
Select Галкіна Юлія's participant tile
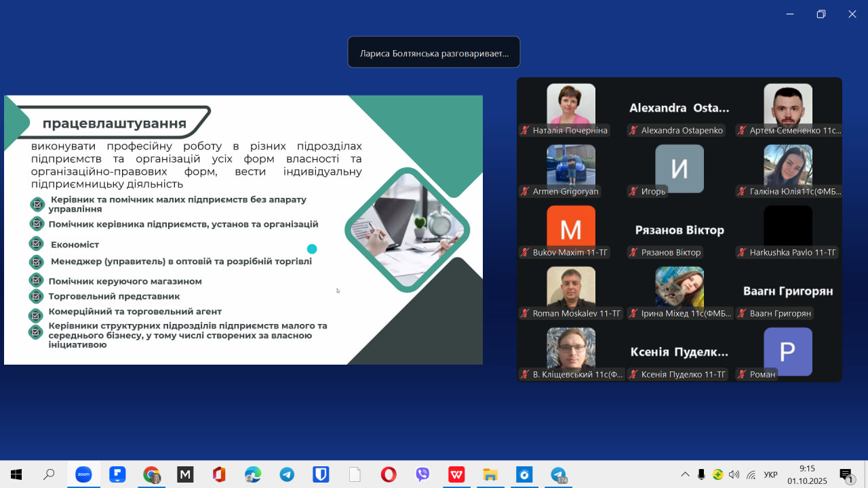788,169
